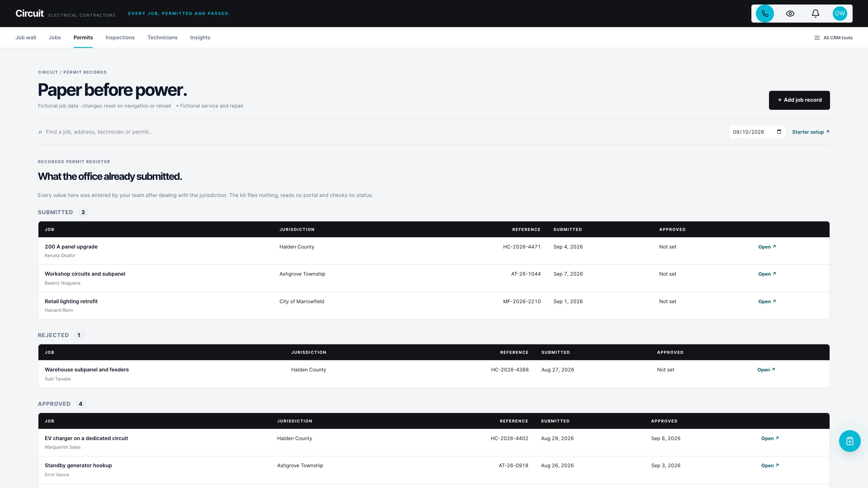Viewport: 868px width, 488px height.
Task: Open the Technicians tab
Action: [x=163, y=37]
